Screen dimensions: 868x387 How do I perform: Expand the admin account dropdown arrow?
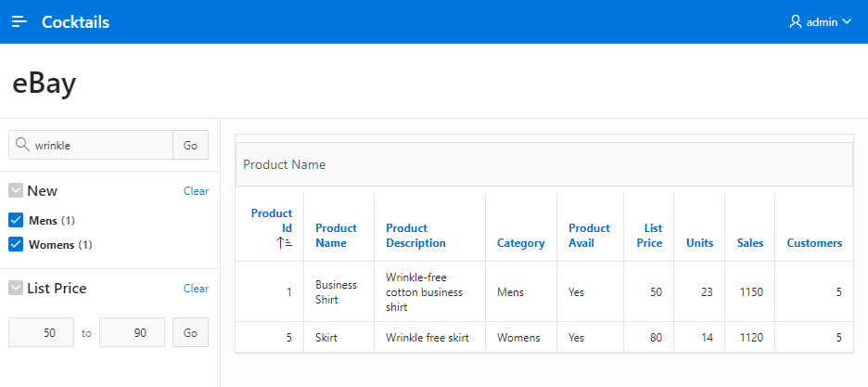(x=847, y=21)
